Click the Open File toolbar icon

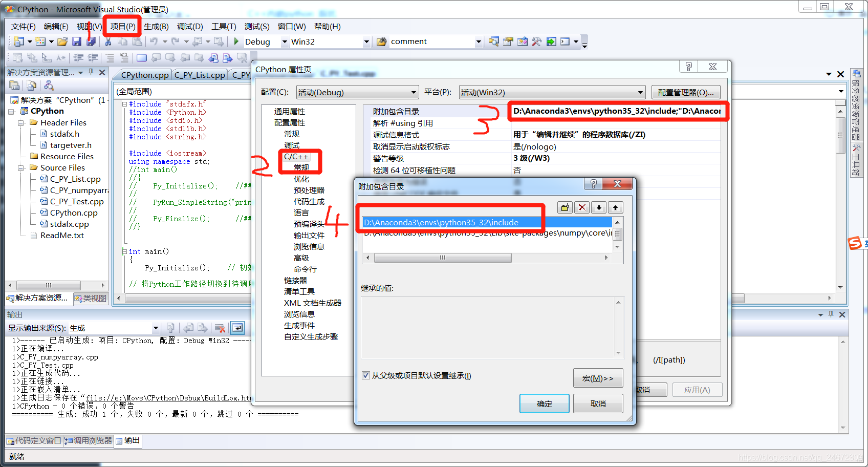[x=62, y=41]
